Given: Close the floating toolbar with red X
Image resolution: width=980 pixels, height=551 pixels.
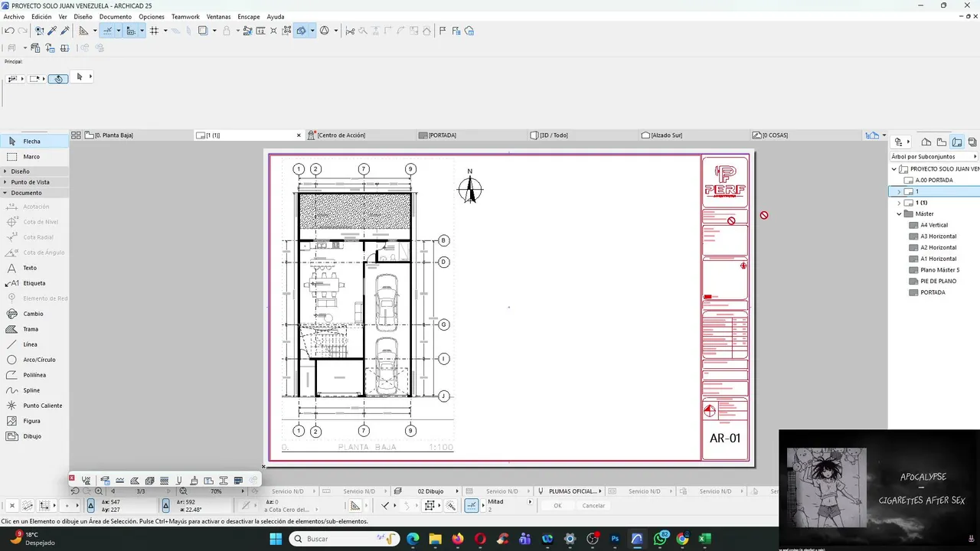Looking at the screenshot, I should click(72, 478).
